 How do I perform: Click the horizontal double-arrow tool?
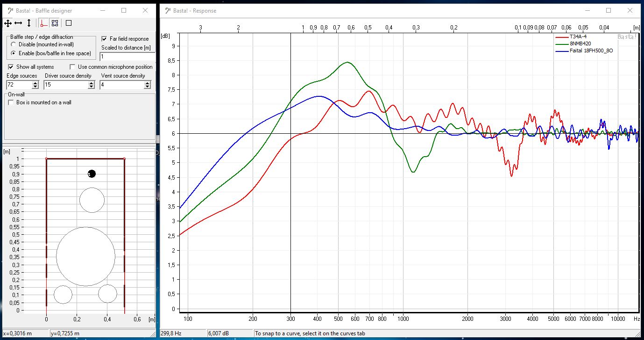(x=18, y=23)
